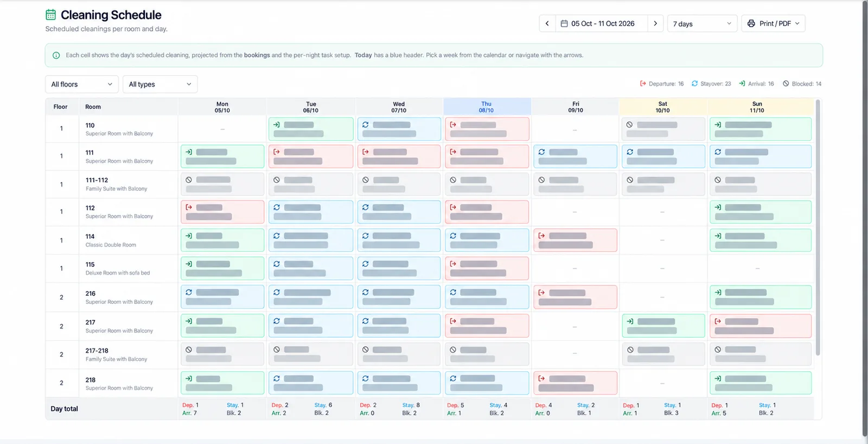Click the info icon in the green notice banner
Viewport: 868px width, 444px height.
pos(56,55)
